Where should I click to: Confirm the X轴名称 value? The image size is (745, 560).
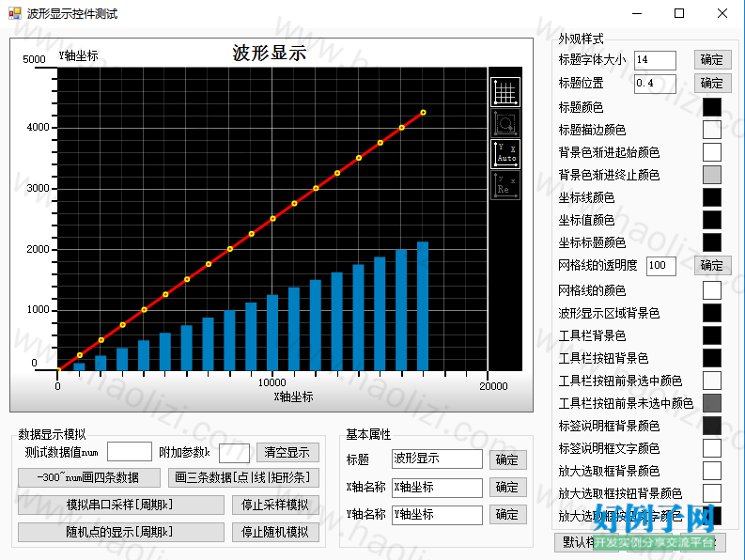tap(507, 488)
